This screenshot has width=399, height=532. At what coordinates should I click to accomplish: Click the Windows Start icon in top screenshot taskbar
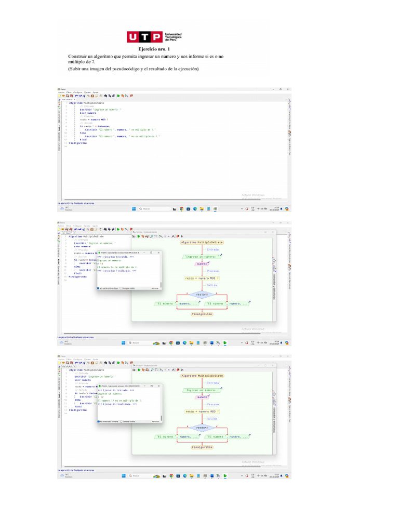(134, 208)
